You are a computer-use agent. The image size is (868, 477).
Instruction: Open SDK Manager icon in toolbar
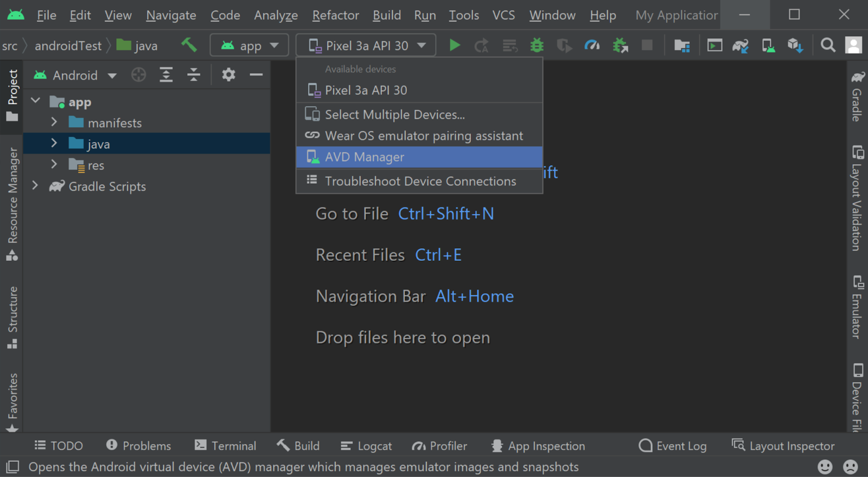pos(795,46)
